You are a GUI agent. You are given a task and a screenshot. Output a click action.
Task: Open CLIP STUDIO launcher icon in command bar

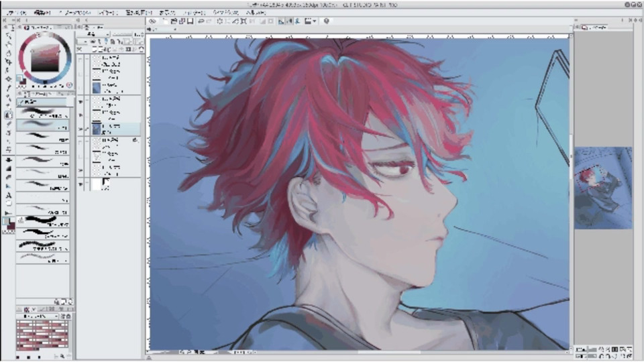click(x=152, y=21)
